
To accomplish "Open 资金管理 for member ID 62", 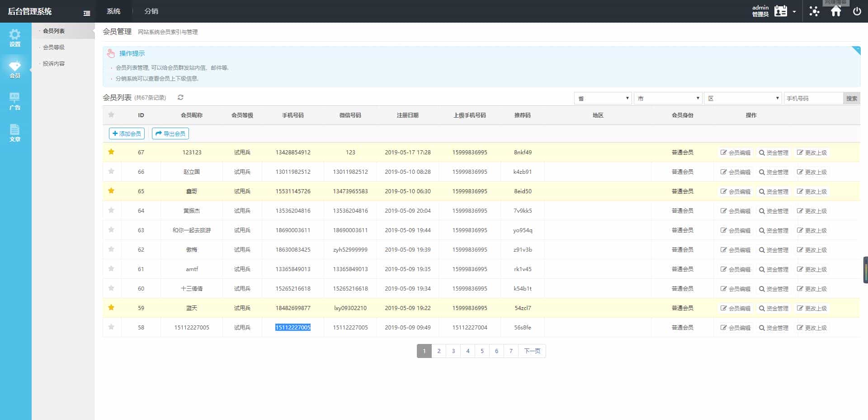I will (x=774, y=250).
